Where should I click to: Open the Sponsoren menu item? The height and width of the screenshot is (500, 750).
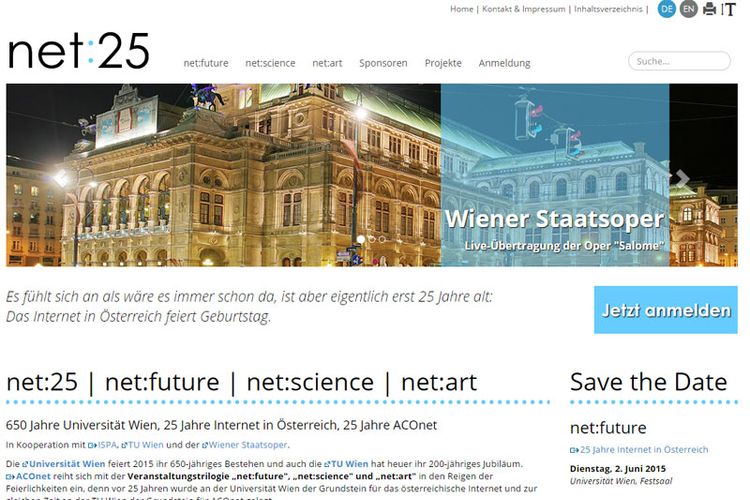[x=383, y=63]
